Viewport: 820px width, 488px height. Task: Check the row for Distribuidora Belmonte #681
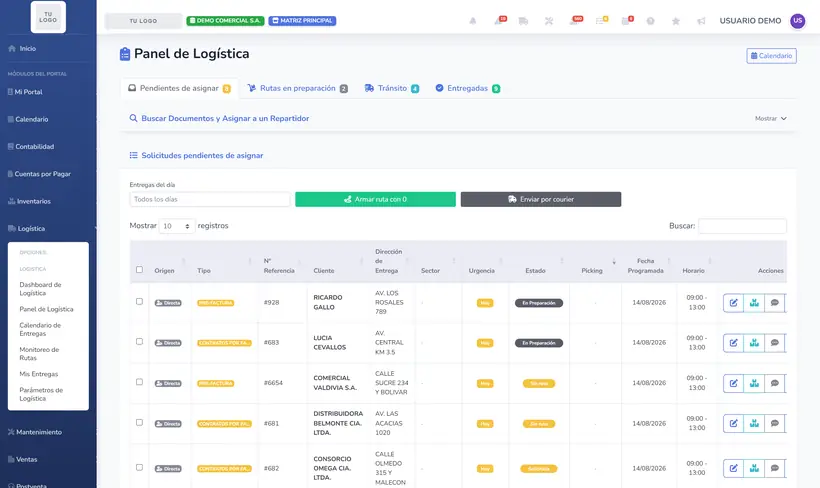tap(139, 423)
